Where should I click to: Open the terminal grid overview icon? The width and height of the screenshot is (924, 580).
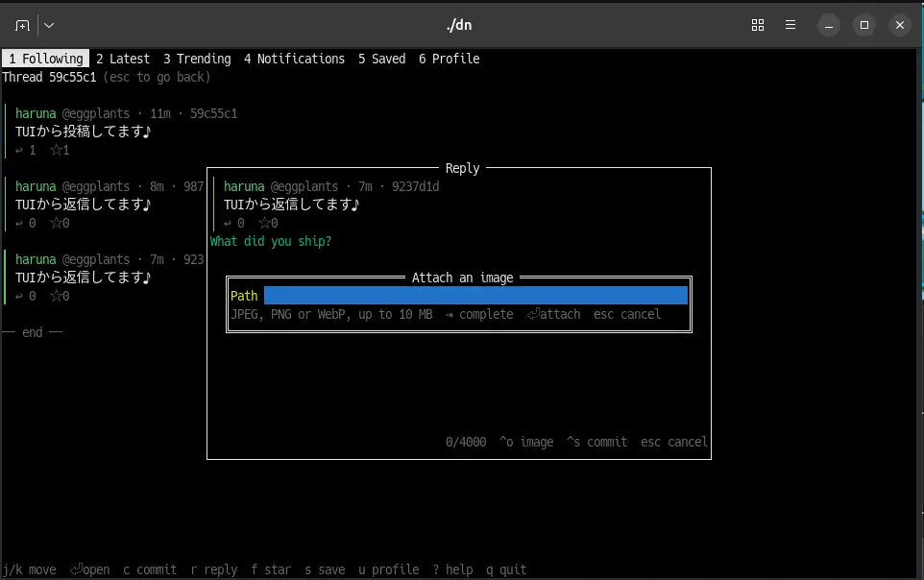click(x=757, y=25)
